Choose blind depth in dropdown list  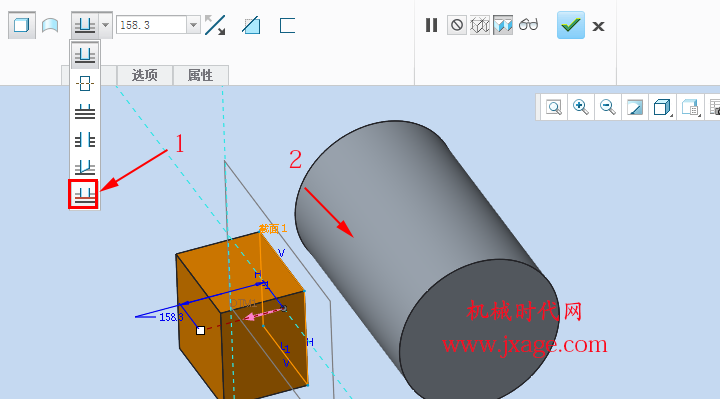coord(85,55)
